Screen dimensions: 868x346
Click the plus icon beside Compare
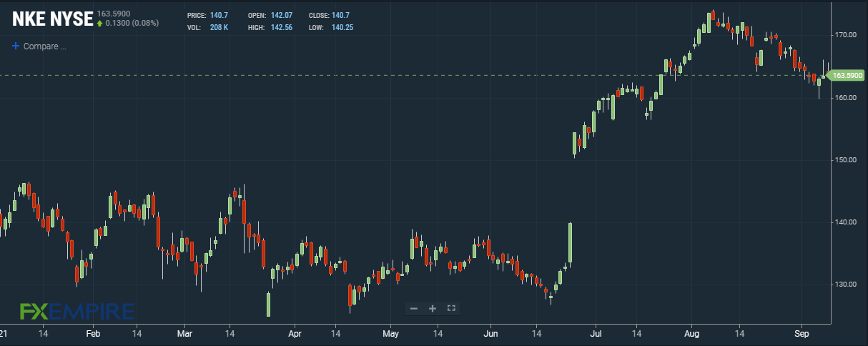pyautogui.click(x=16, y=46)
